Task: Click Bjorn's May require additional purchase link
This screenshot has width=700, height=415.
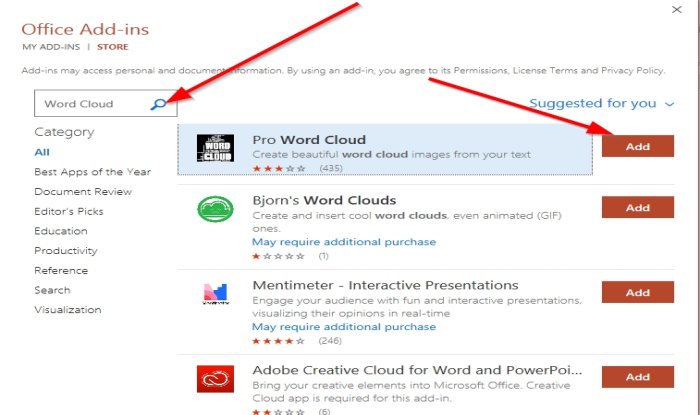Action: (344, 242)
